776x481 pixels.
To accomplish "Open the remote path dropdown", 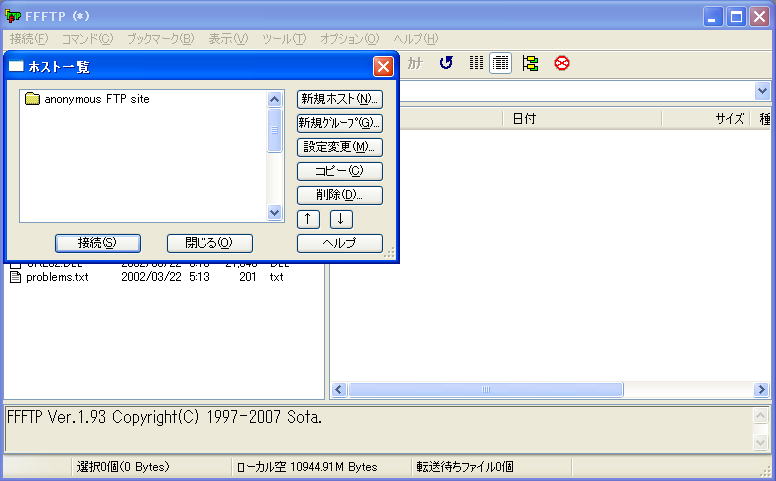I will (x=763, y=91).
